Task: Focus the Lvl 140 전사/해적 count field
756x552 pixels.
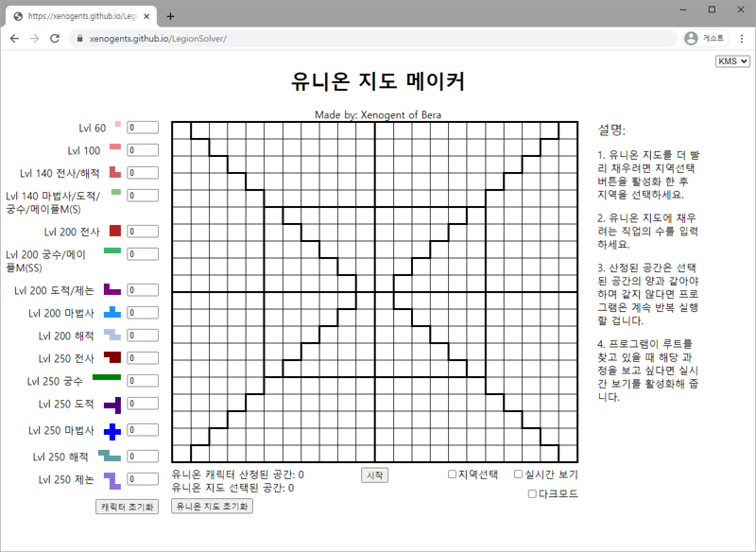Action: click(x=143, y=173)
